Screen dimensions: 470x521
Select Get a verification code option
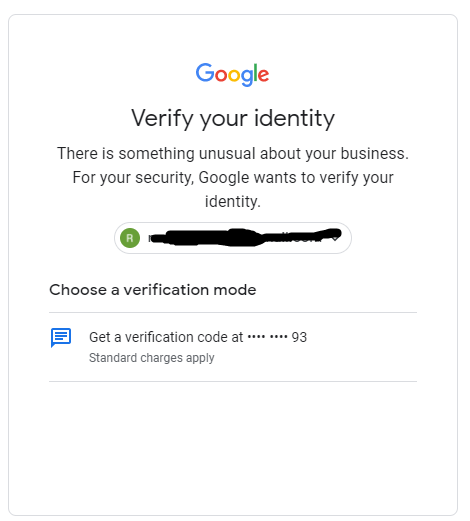tap(233, 347)
